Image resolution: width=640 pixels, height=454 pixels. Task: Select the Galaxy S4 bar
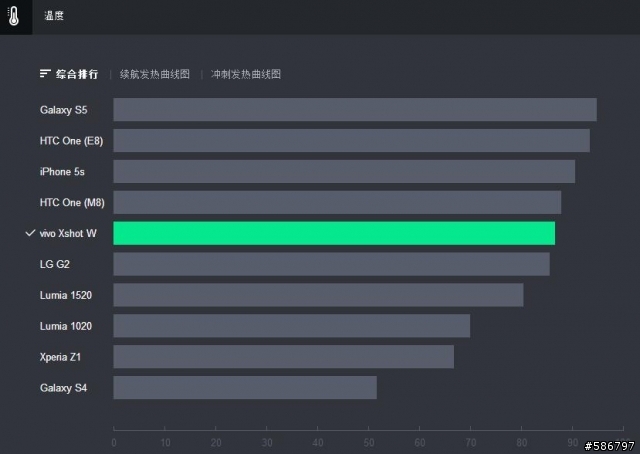(245, 387)
